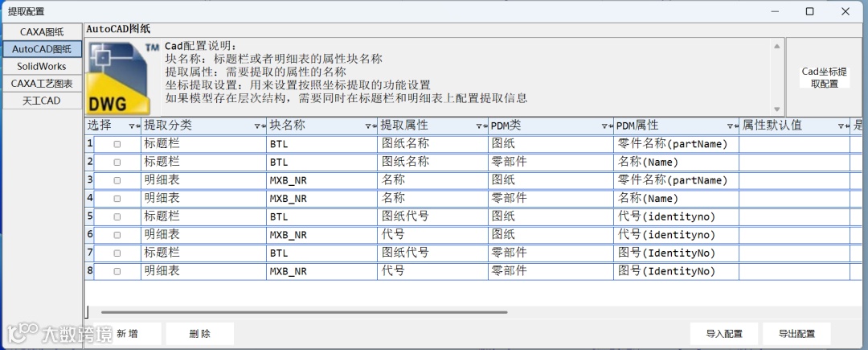Viewport: 868px width, 350px height.
Task: Select the BTL cell in row 7
Action: 321,253
